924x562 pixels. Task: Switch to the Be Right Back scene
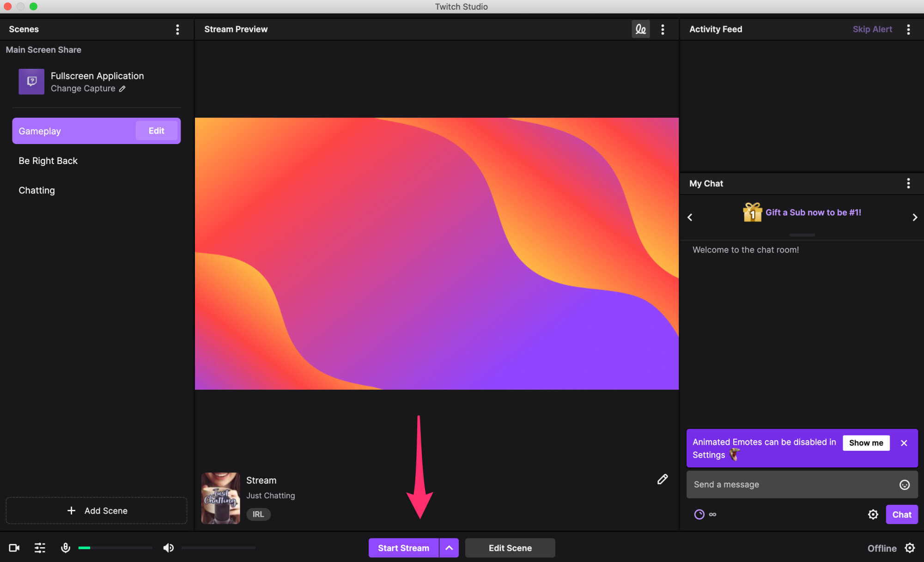click(48, 161)
